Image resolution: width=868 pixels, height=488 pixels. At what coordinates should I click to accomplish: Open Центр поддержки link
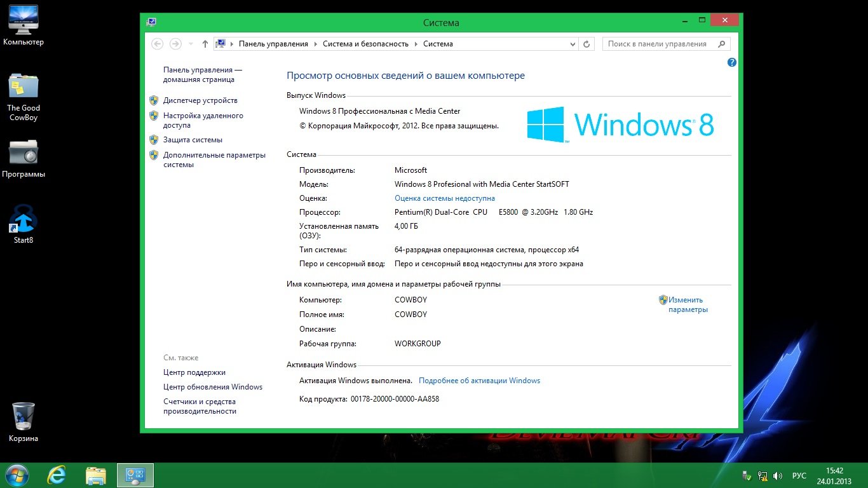pos(194,372)
